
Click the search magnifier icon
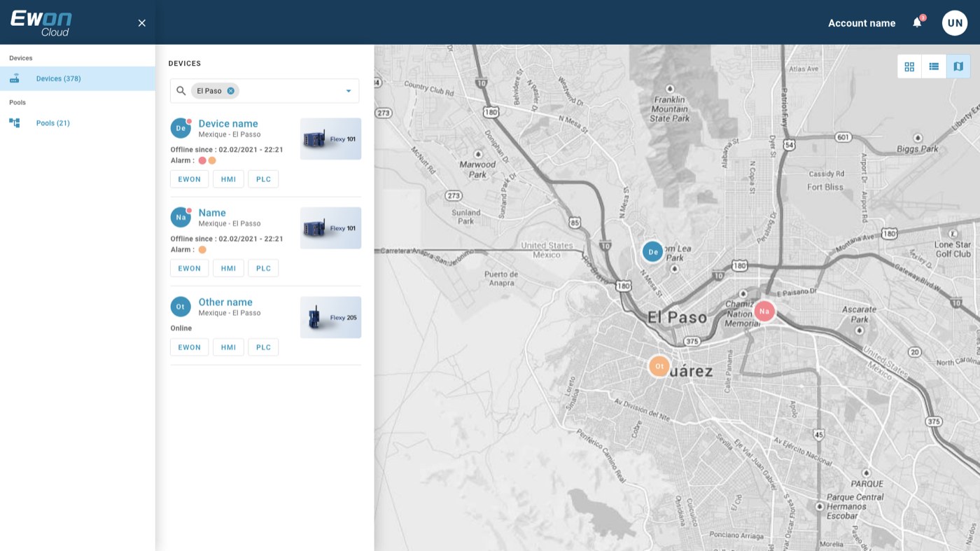pyautogui.click(x=181, y=91)
